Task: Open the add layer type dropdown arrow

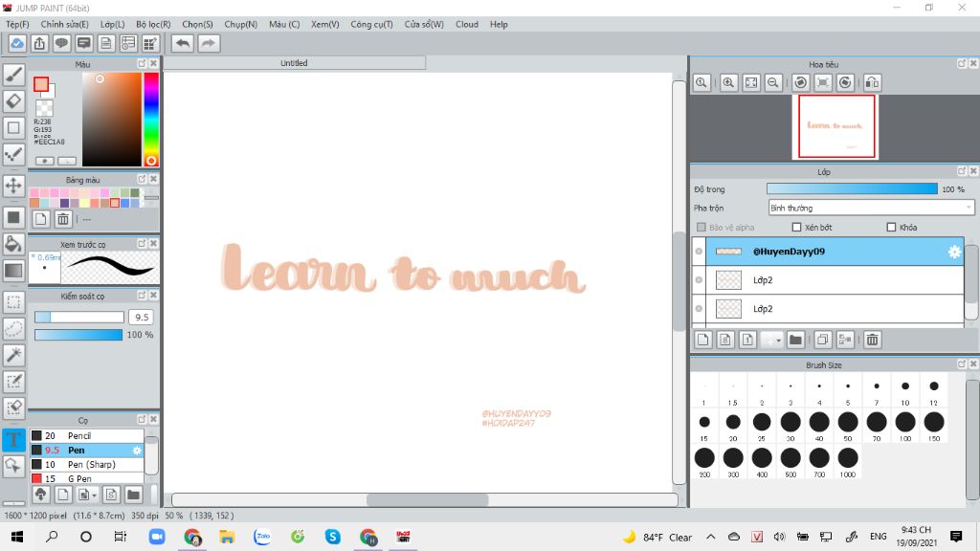Action: [x=778, y=341]
